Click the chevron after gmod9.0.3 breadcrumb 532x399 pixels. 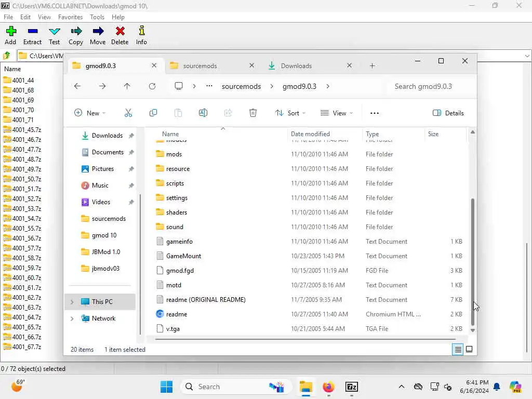[x=328, y=86]
